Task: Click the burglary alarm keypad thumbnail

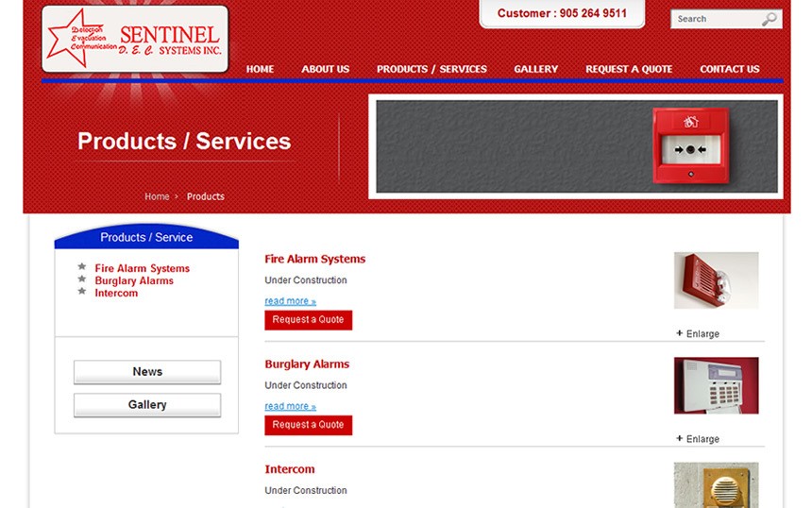Action: (x=717, y=385)
